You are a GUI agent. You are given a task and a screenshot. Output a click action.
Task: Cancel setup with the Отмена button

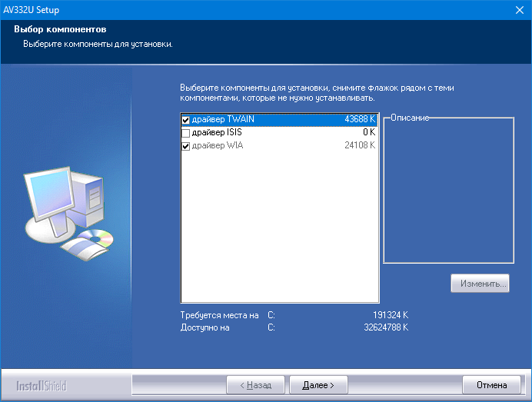click(x=491, y=385)
